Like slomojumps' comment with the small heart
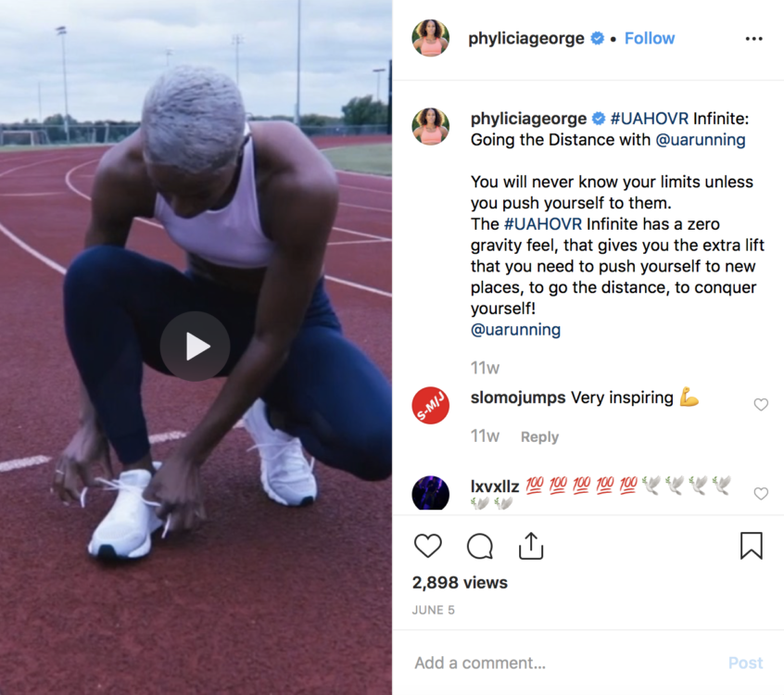 [761, 405]
